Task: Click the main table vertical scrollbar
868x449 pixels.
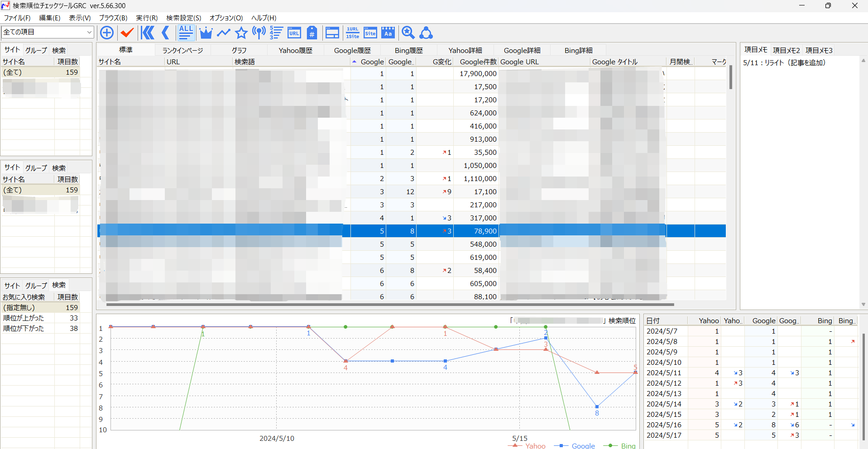Action: (730, 77)
